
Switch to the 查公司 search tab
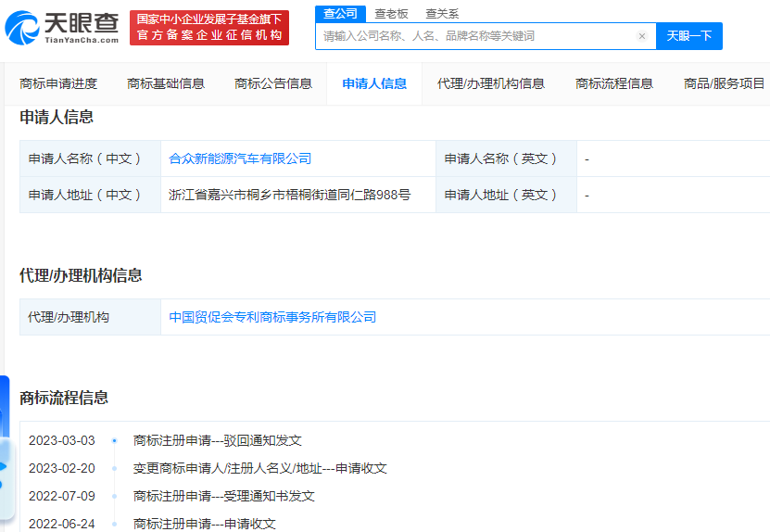(x=340, y=13)
